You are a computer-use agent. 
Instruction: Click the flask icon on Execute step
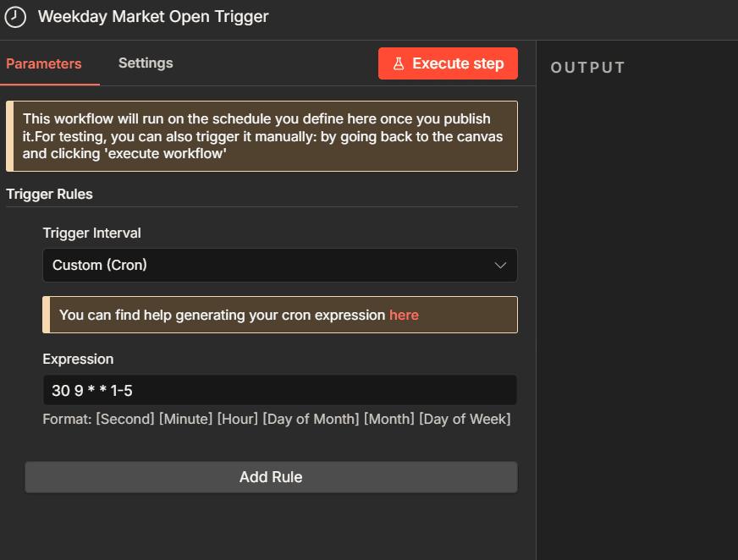[399, 63]
